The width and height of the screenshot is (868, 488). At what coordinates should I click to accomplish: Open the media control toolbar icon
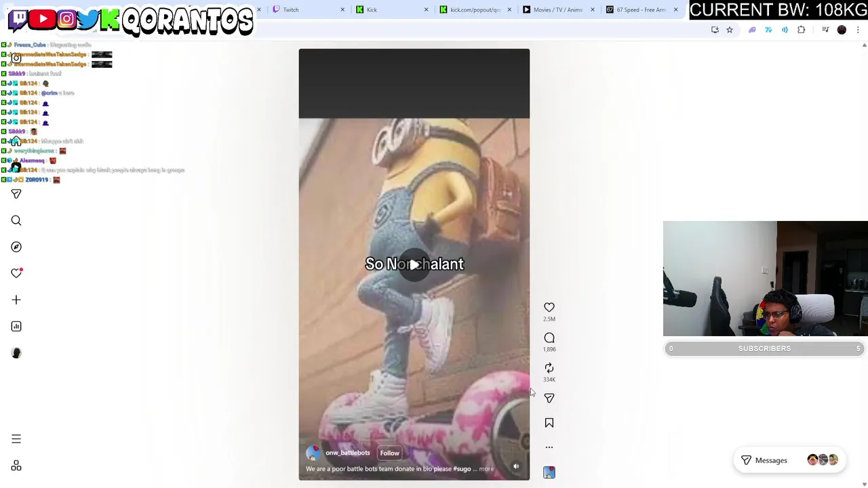(825, 30)
